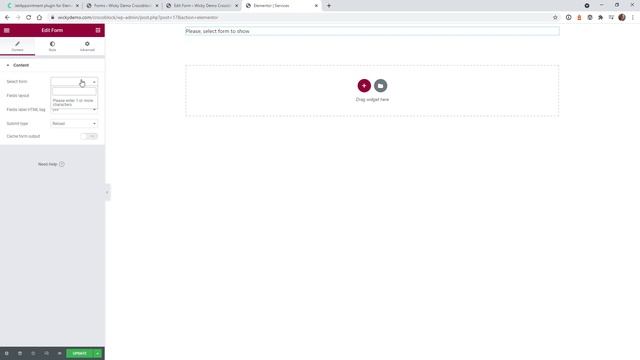Click the Need Help link
The width and height of the screenshot is (640, 360).
51,164
